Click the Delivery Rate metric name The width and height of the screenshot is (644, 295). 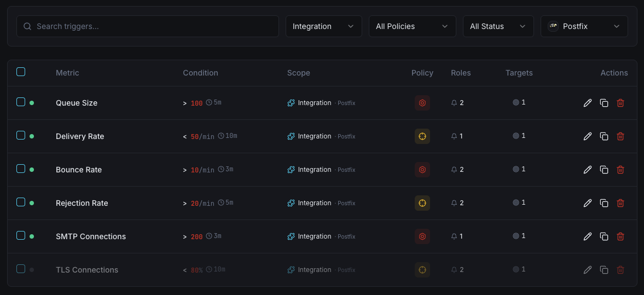pyautogui.click(x=80, y=136)
